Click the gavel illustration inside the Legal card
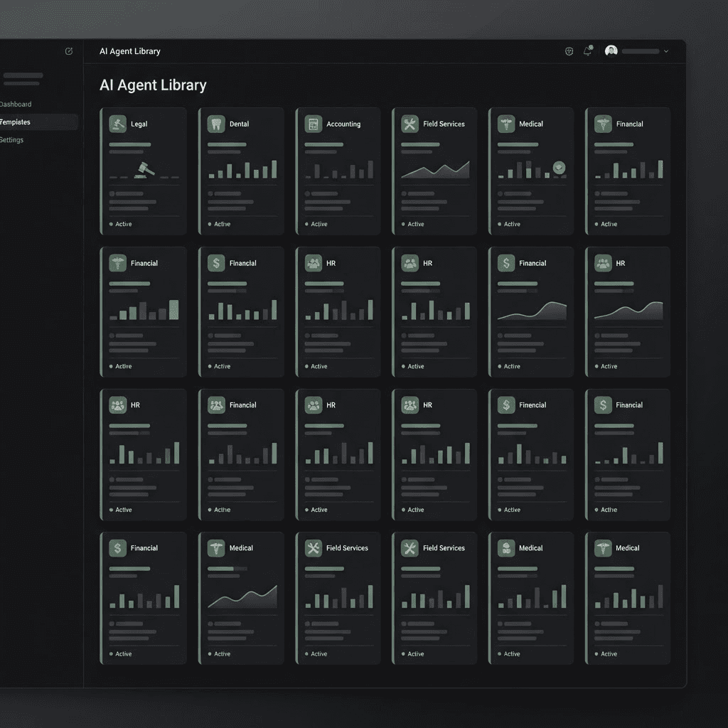728x728 pixels. (x=144, y=169)
